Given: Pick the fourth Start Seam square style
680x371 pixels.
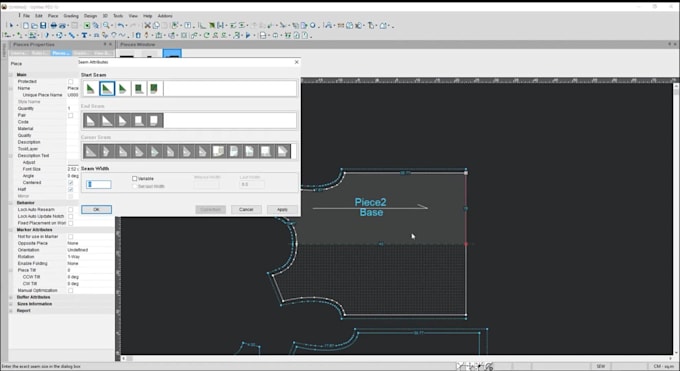Looking at the screenshot, I should point(139,89).
